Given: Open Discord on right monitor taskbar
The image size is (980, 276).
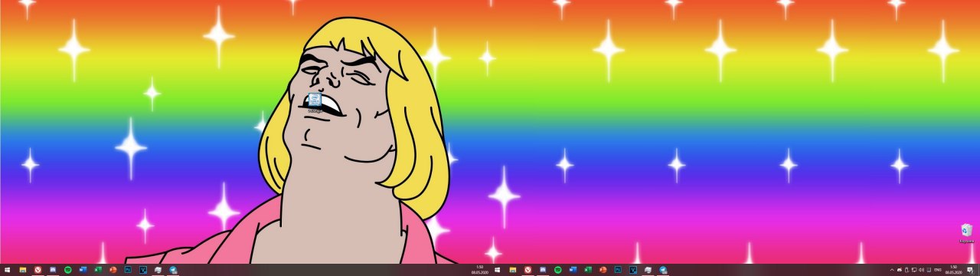Looking at the screenshot, I should [543, 270].
